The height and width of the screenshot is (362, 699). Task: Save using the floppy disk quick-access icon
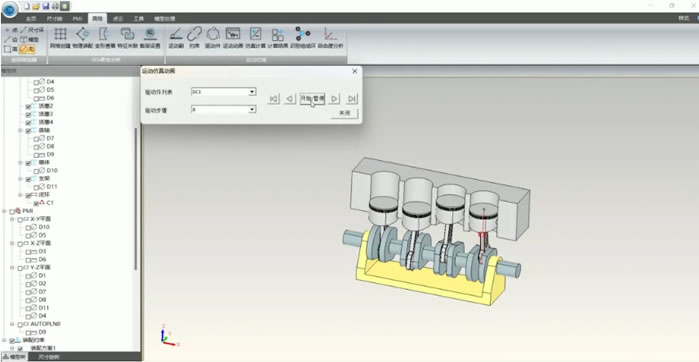coord(45,6)
